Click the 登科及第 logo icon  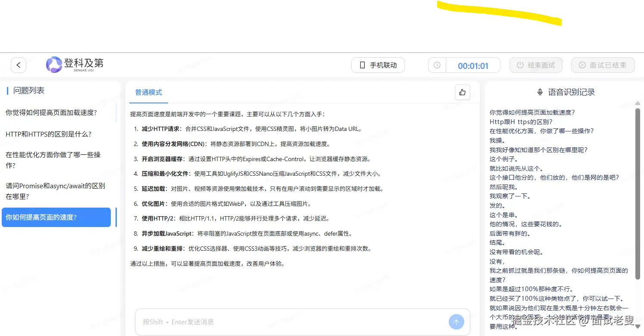click(53, 64)
